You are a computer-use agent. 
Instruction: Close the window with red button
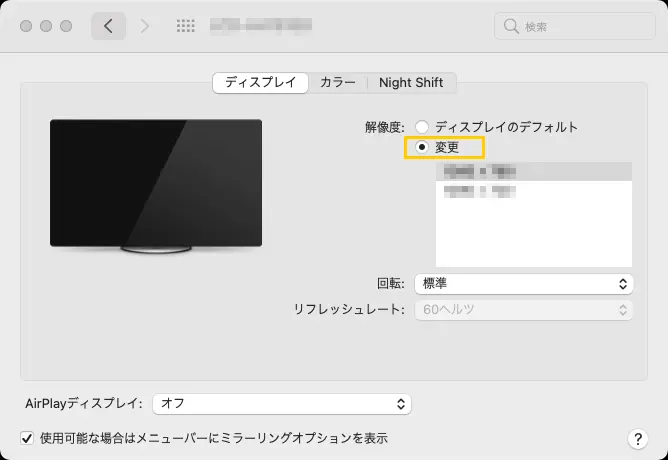click(x=26, y=26)
